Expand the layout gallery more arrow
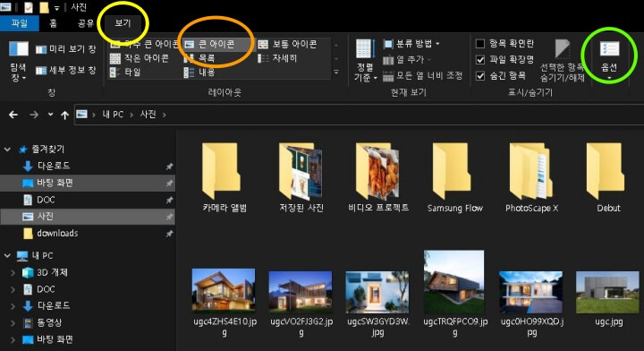 [x=336, y=73]
